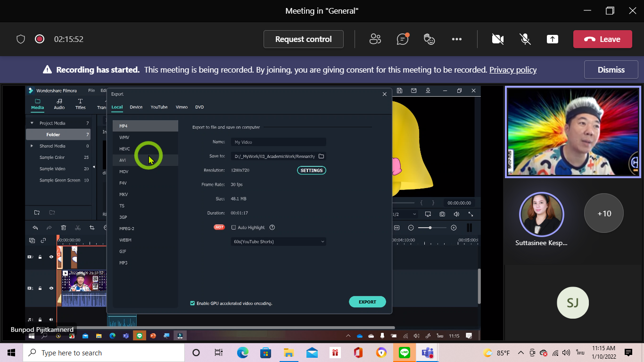Click the Name field reading My Video

279,142
